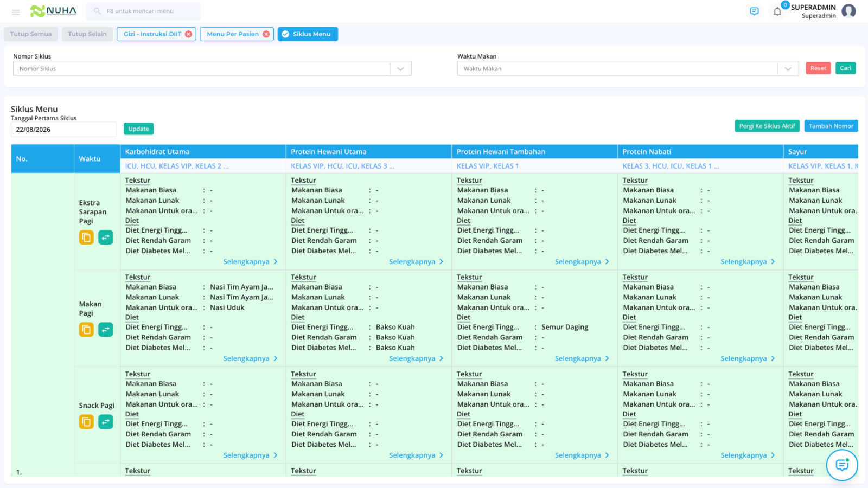Expand Selengkapnya for Protein Nabati, Ekstra Sarapan Pagi
Image resolution: width=868 pixels, height=488 pixels.
tap(748, 262)
